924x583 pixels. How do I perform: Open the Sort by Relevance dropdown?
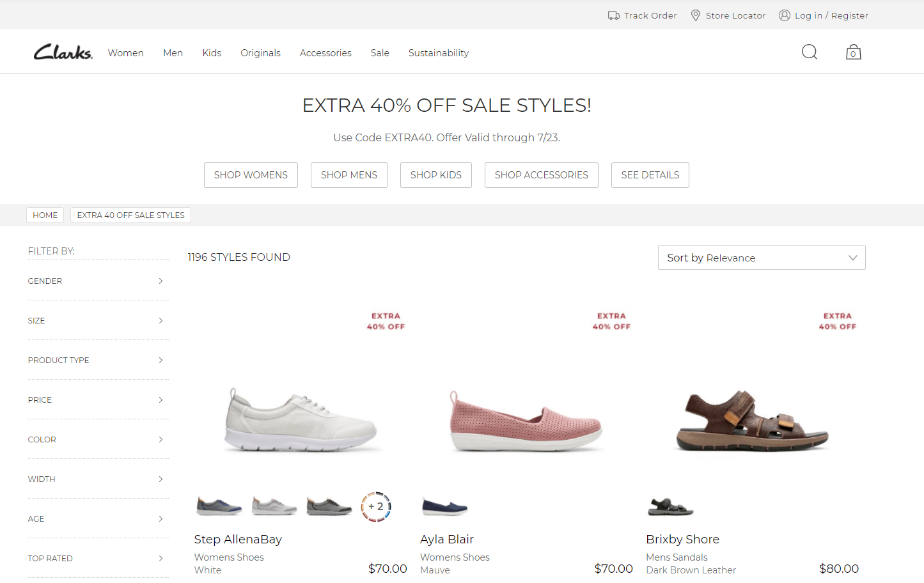pos(762,258)
